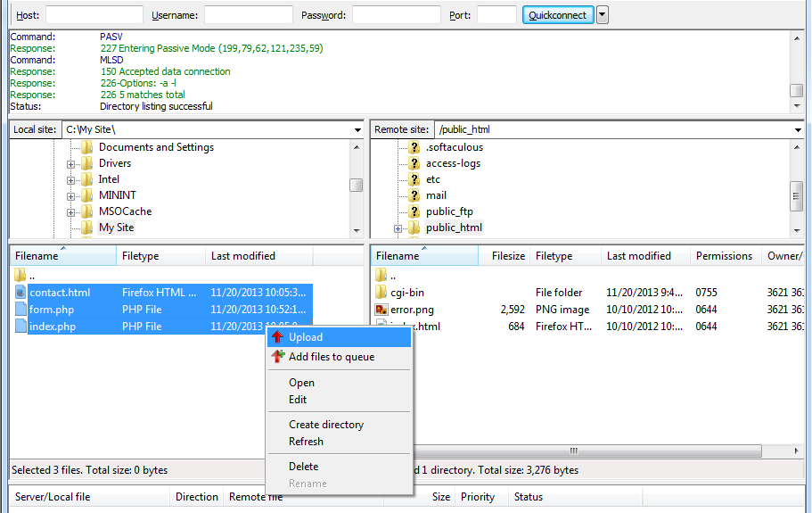Viewport: 812px width, 513px height.
Task: Click the My Site folder icon
Action: (x=86, y=228)
